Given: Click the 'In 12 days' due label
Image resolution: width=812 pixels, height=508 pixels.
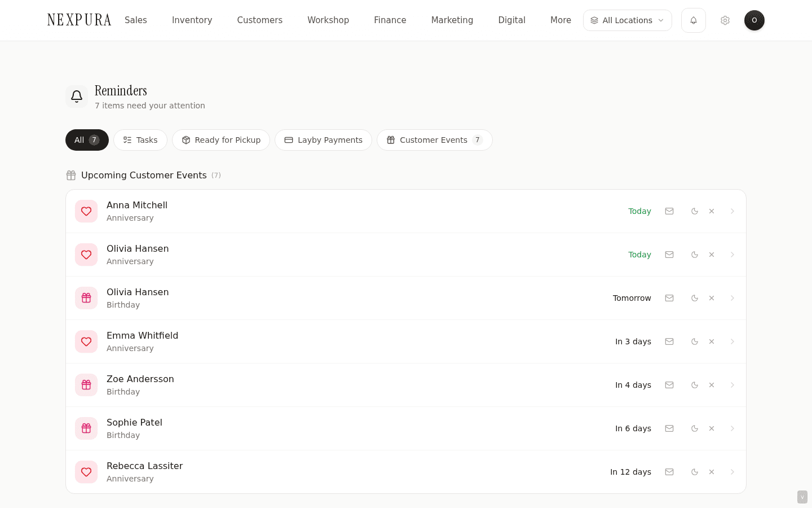Looking at the screenshot, I should point(631,472).
